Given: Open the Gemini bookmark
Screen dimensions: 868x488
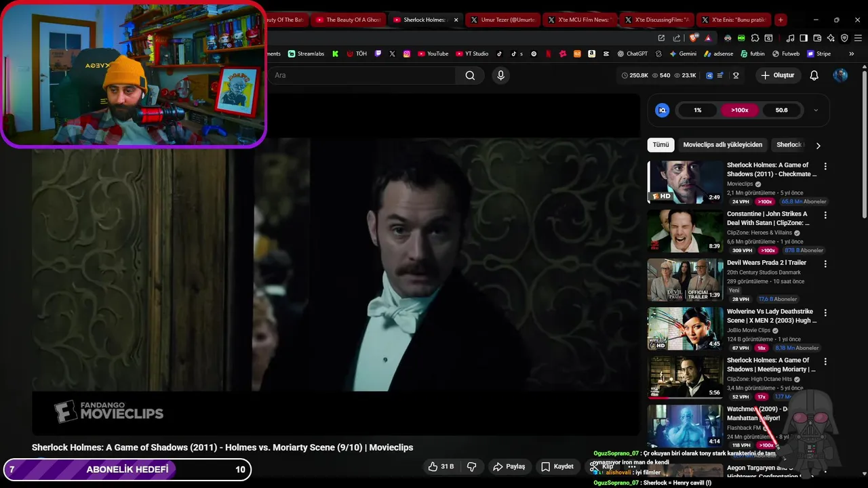Looking at the screenshot, I should pyautogui.click(x=683, y=54).
